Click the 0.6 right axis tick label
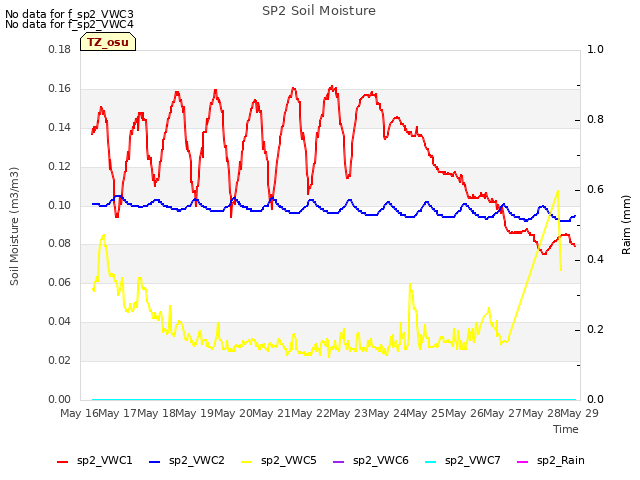This screenshot has width=640, height=480. [x=595, y=190]
